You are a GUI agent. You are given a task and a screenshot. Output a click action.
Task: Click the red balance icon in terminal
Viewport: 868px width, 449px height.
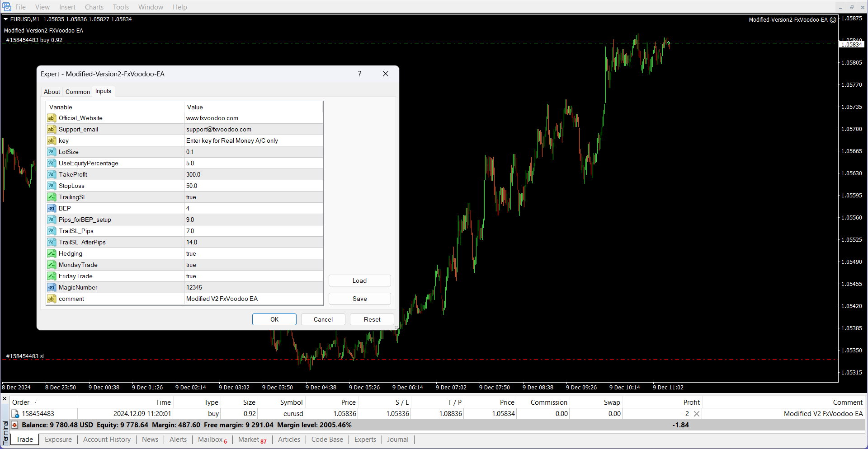tap(14, 425)
